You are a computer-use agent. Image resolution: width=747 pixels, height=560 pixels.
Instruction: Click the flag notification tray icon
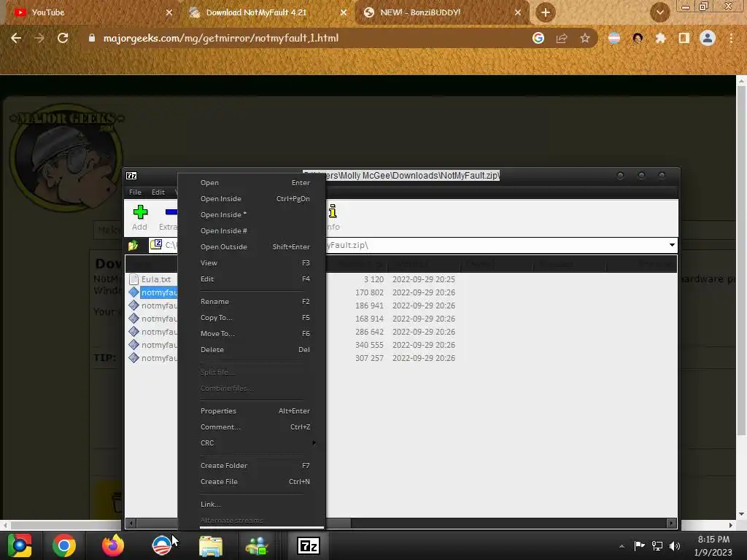click(x=639, y=545)
